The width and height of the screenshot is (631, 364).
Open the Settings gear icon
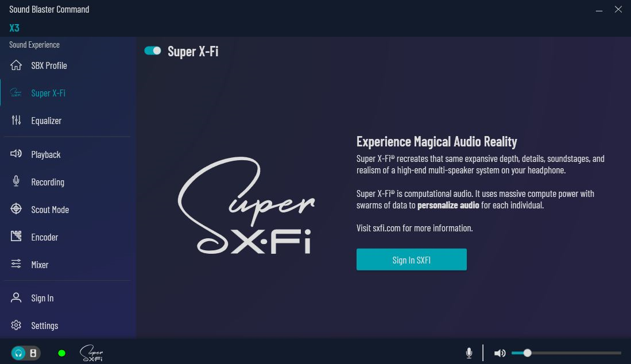pos(16,325)
